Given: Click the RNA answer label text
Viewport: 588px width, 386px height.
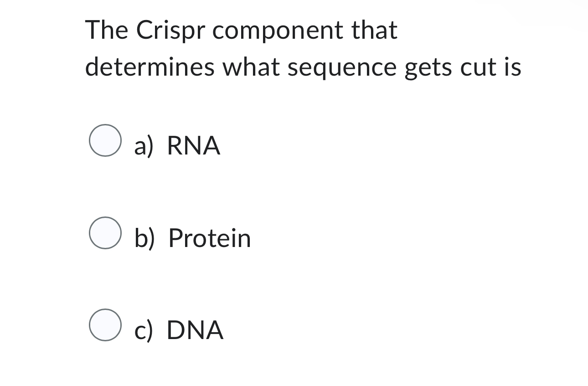Looking at the screenshot, I should click(x=193, y=146).
